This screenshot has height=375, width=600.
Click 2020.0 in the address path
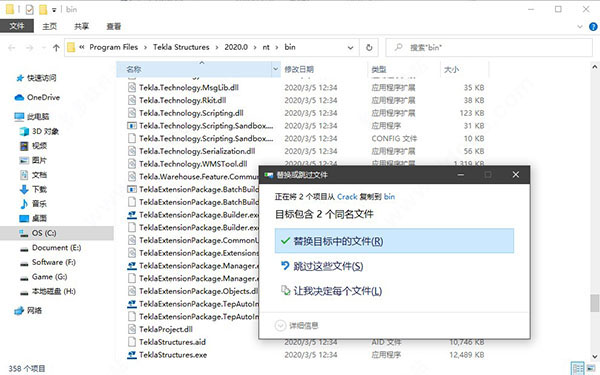(x=236, y=47)
